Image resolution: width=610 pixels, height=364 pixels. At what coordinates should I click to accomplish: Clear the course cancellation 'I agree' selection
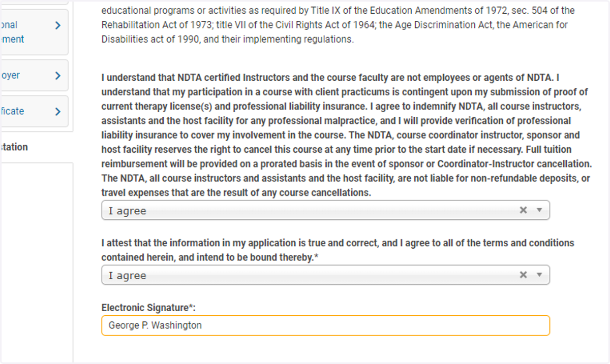[x=523, y=210]
